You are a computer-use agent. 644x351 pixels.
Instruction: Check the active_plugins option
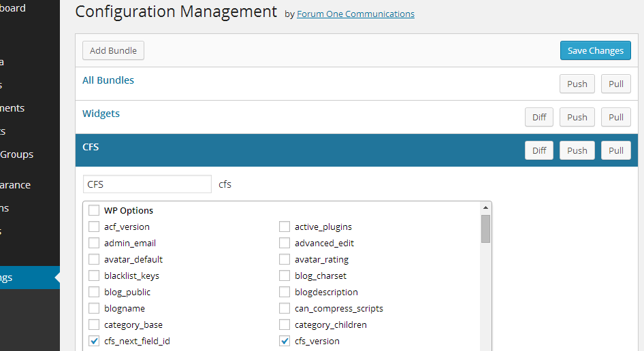285,227
